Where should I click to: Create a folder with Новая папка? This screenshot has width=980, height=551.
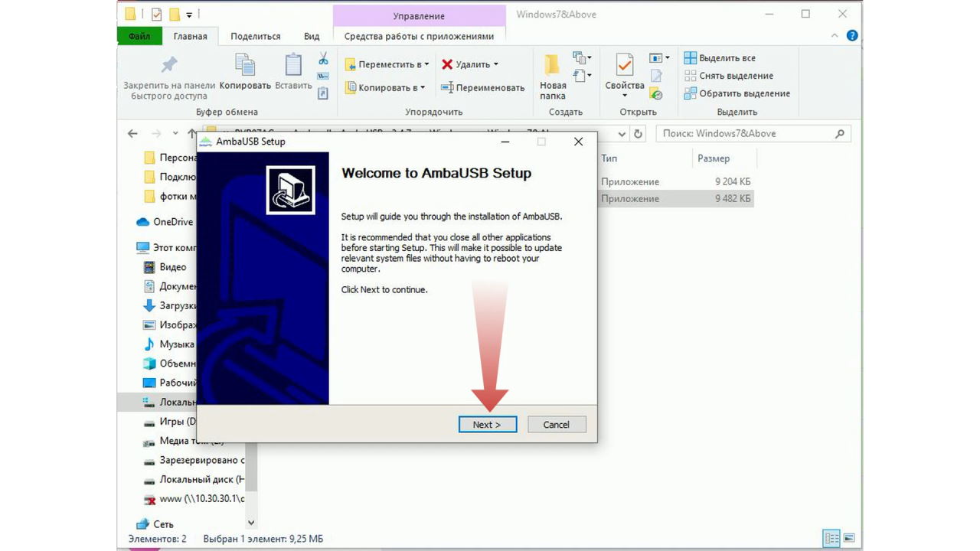(x=553, y=77)
